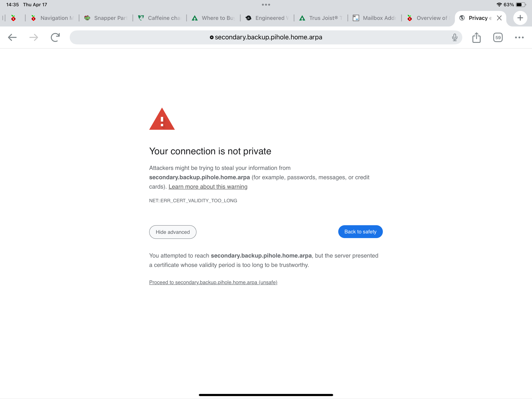This screenshot has height=399, width=532.
Task: Click the forward navigation arrow
Action: [x=34, y=37]
